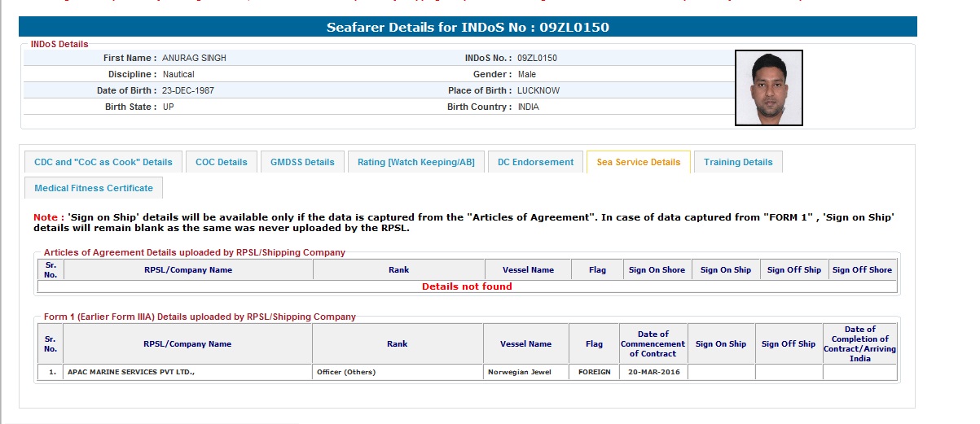Switch to the COC Details tab
Screen dimensions: 980x424
point(221,162)
